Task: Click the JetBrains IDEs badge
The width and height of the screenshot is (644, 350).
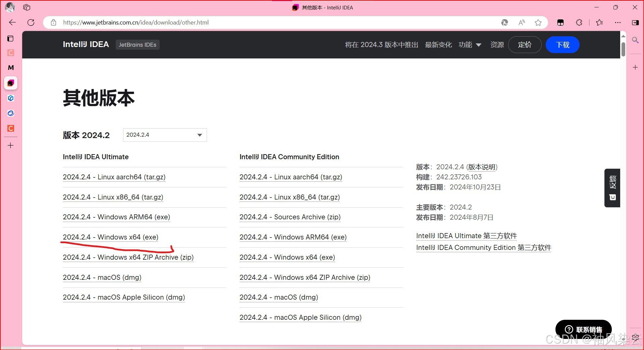Action: pos(138,45)
